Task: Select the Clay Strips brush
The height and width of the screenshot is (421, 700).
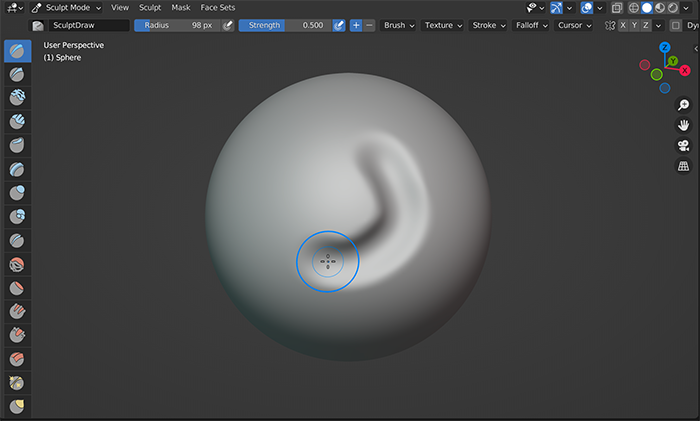Action: click(17, 121)
